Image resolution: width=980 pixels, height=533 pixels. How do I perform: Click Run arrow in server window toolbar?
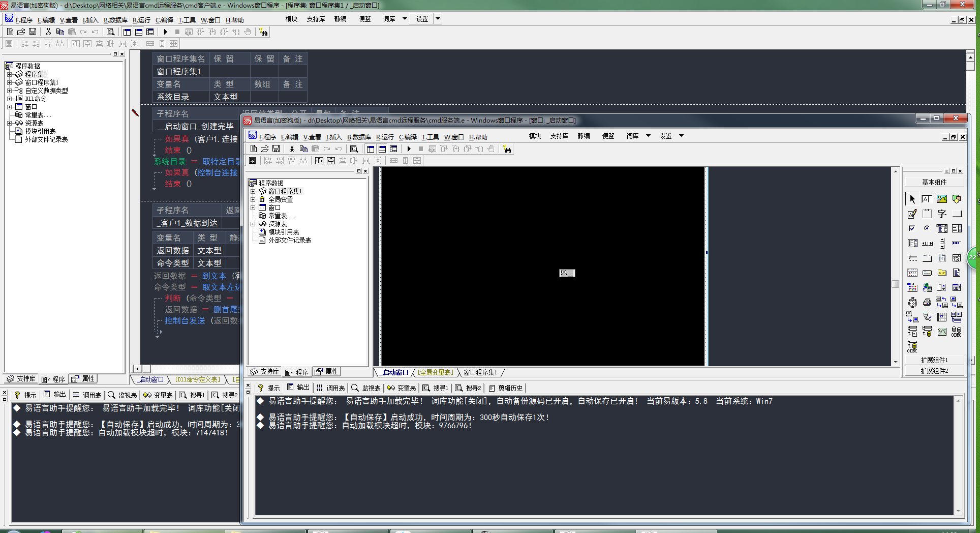(x=409, y=149)
